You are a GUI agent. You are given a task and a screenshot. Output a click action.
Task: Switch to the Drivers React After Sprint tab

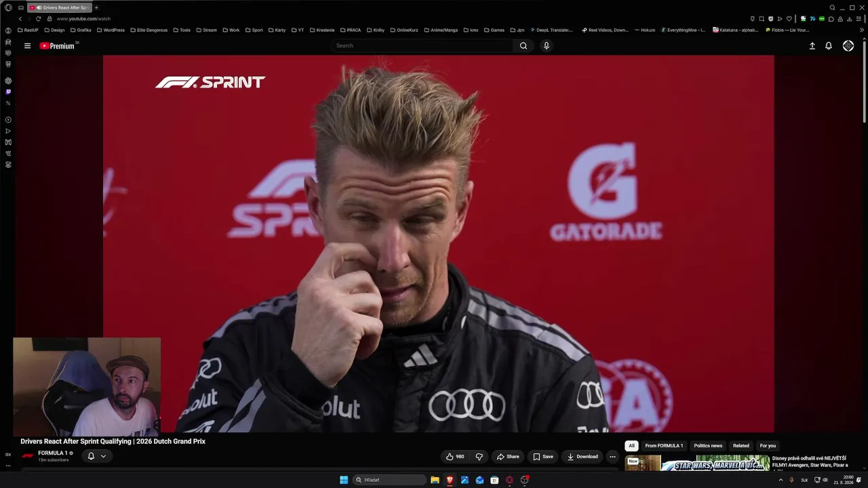59,7
